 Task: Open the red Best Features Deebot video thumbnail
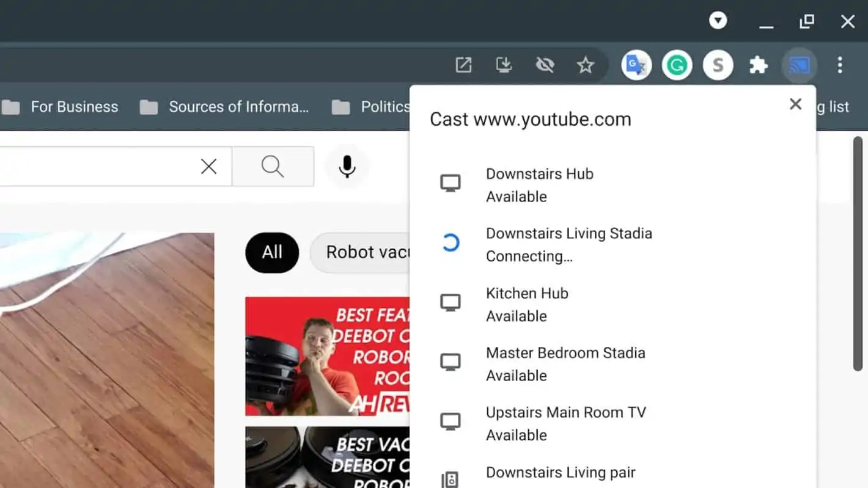tap(328, 356)
